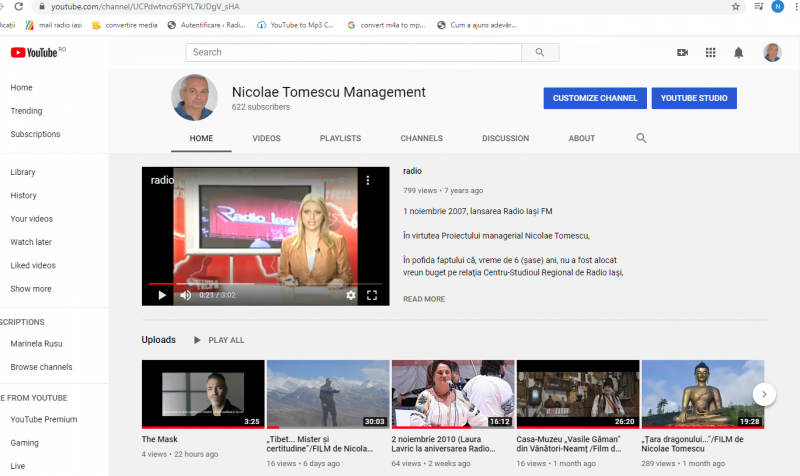Viewport: 800px width, 476px height.
Task: Open featured video three-dot menu
Action: click(x=368, y=180)
